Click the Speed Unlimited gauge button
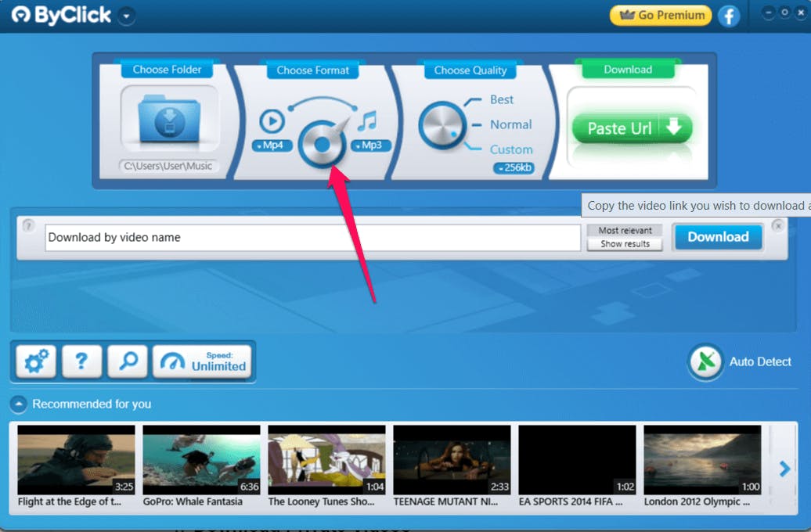 (x=202, y=361)
